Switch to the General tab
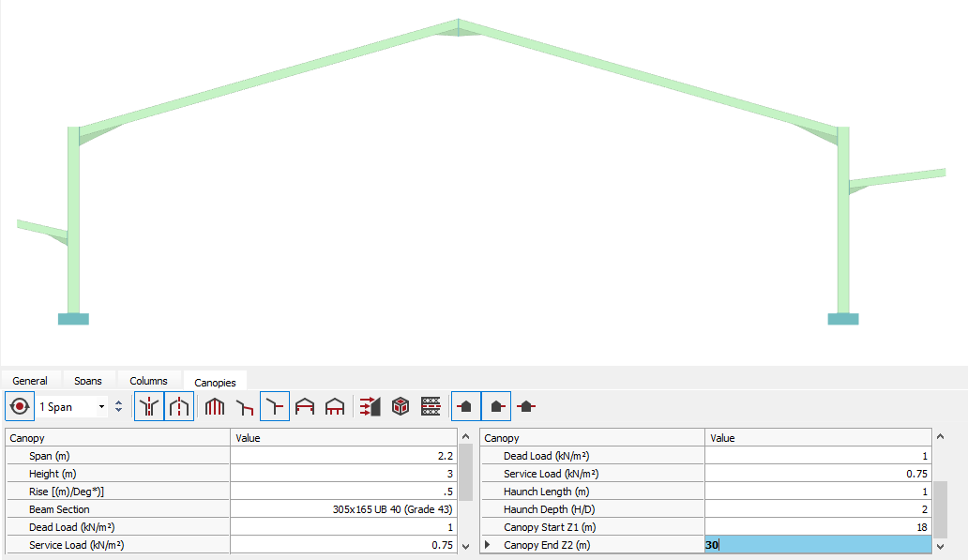This screenshot has width=968, height=560. pyautogui.click(x=30, y=381)
